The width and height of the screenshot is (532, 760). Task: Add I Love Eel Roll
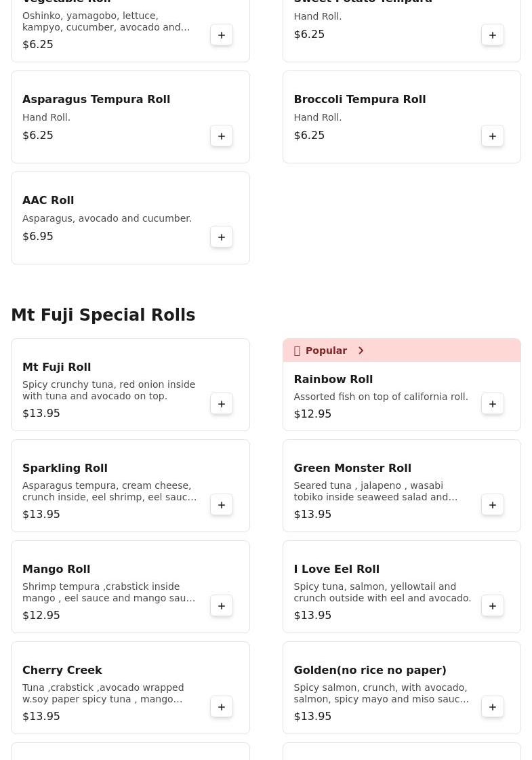(x=493, y=606)
